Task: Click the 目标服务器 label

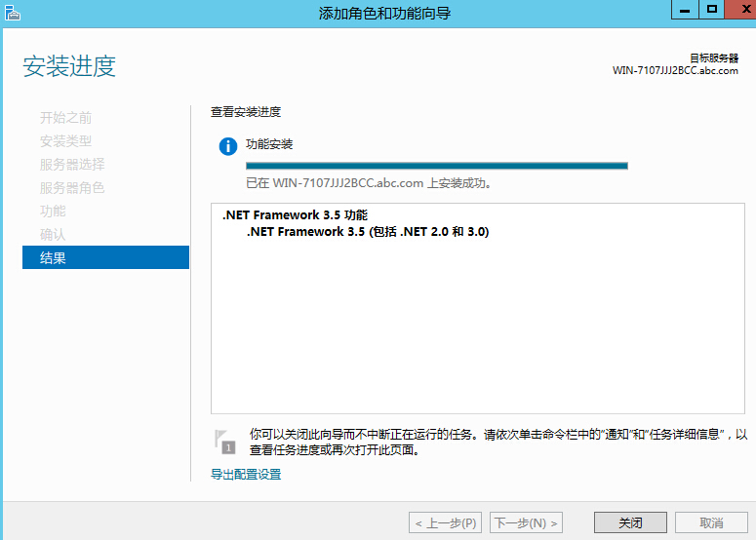Action: [x=714, y=58]
